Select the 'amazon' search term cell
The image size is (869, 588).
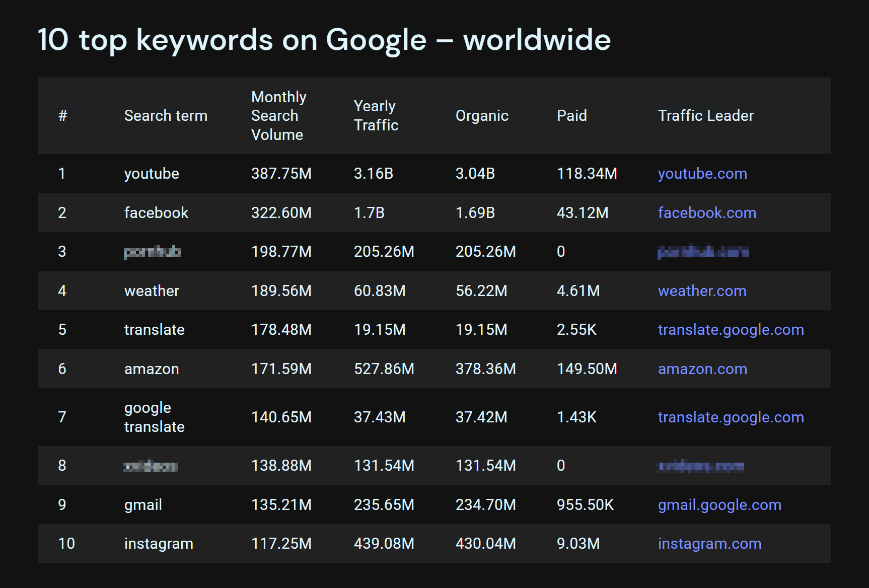point(152,369)
